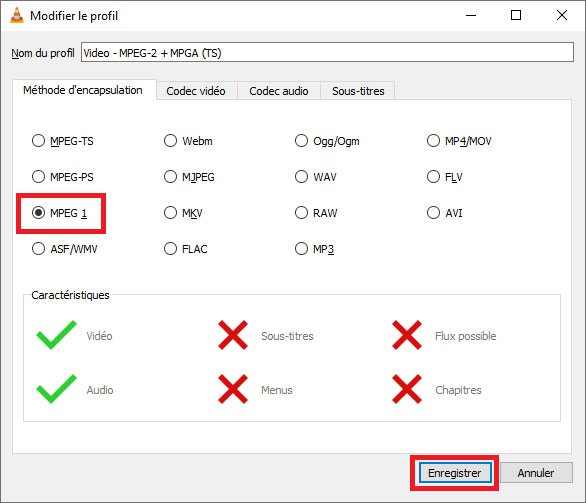Minimize the Modifier le profil window
586x503 pixels.
coord(471,15)
